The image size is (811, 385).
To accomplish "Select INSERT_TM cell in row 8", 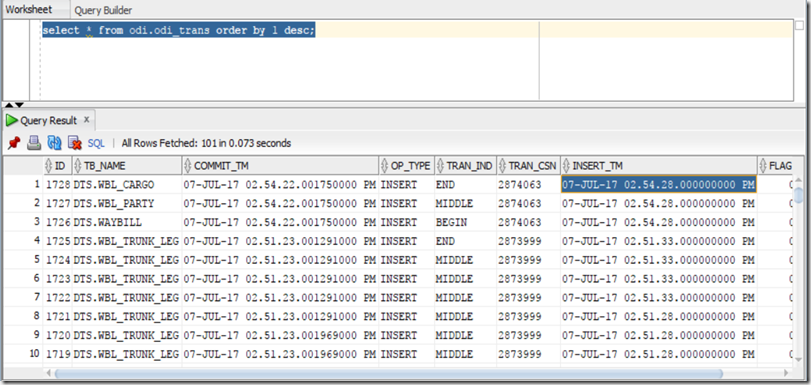I will 659,316.
